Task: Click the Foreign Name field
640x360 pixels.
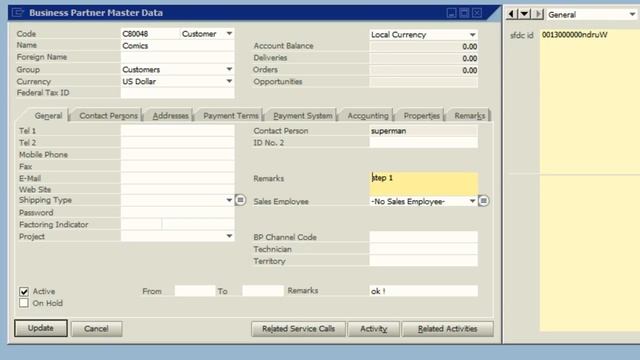Action: pos(178,57)
